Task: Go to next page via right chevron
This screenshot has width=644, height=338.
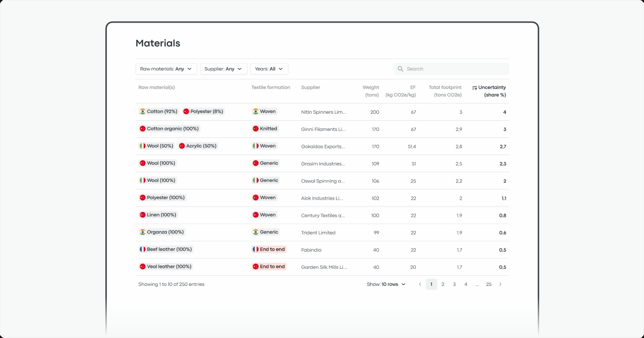Action: (500, 284)
